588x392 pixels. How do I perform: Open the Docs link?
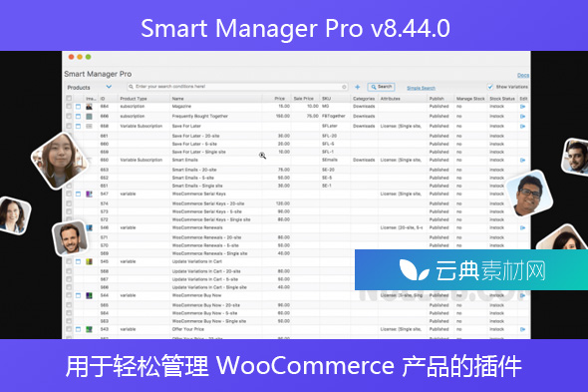(523, 76)
